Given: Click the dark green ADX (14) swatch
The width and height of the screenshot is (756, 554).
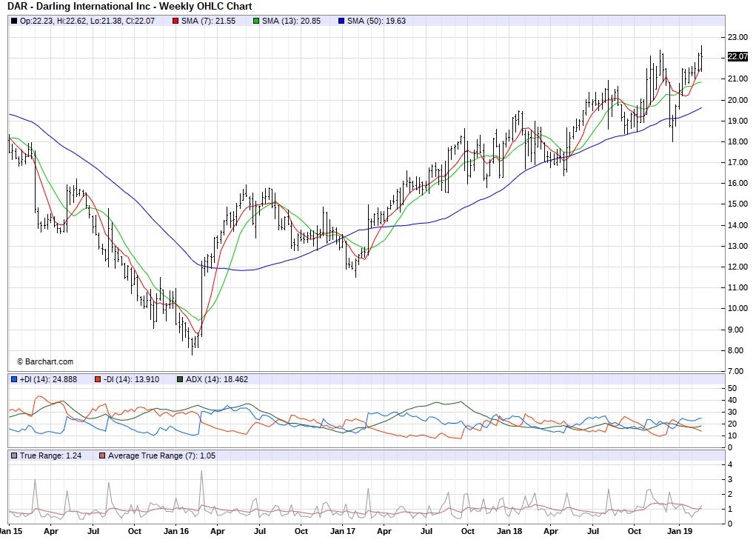Looking at the screenshot, I should tap(180, 379).
